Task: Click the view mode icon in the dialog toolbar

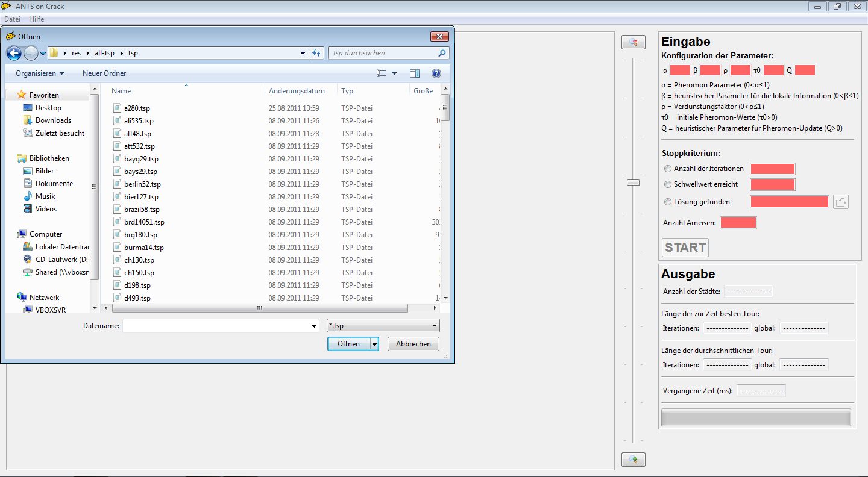Action: [382, 73]
